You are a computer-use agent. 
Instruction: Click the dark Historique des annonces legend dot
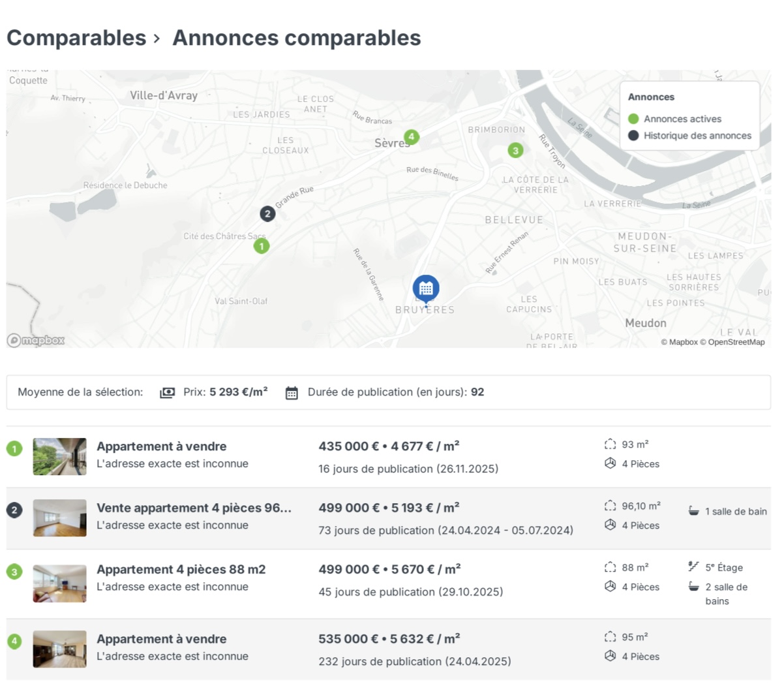[x=633, y=136]
